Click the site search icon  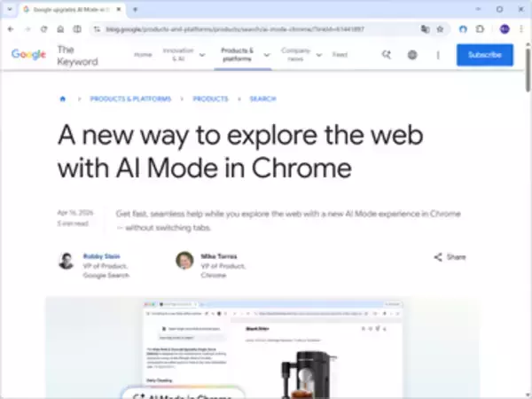386,55
